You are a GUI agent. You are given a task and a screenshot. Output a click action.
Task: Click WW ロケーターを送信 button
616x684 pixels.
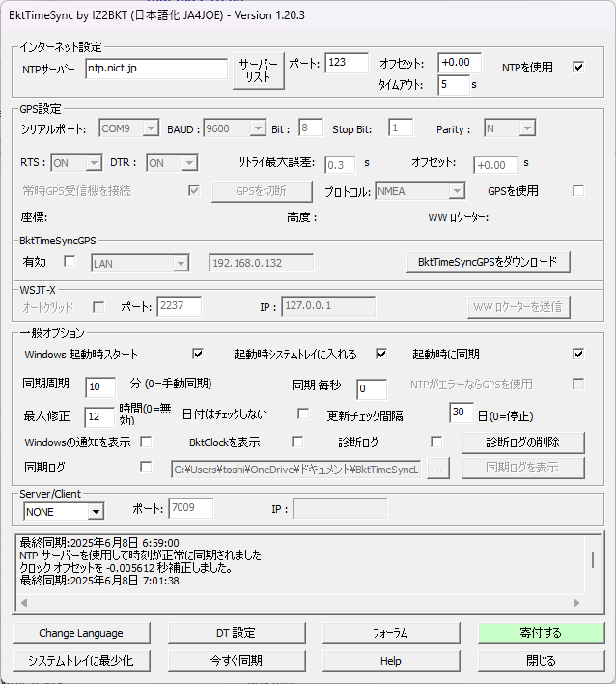[518, 307]
